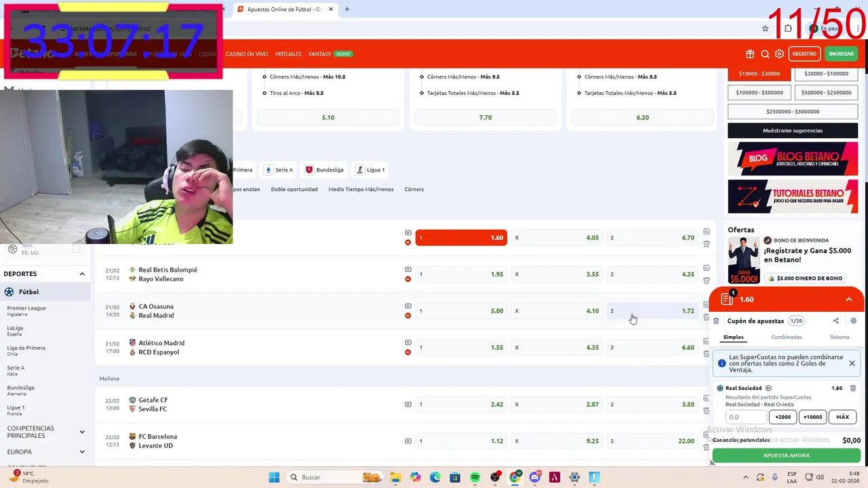The image size is (868, 488).
Task: Filter by Serie A league chip
Action: [x=279, y=169]
